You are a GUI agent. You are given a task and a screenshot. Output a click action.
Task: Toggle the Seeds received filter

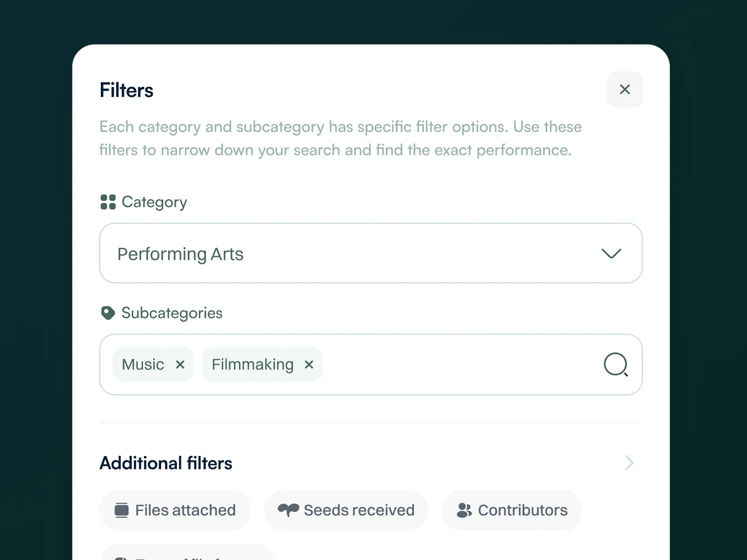[x=346, y=510]
